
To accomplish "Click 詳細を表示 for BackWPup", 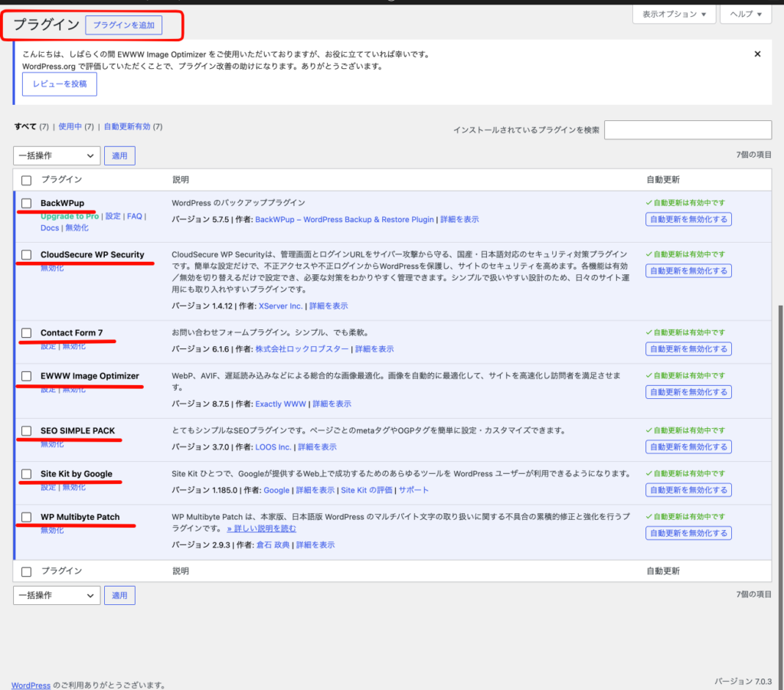I will click(459, 220).
